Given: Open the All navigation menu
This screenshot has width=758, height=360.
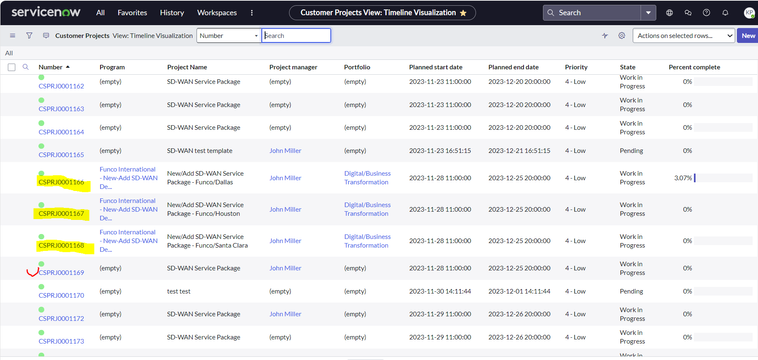Looking at the screenshot, I should pyautogui.click(x=101, y=13).
